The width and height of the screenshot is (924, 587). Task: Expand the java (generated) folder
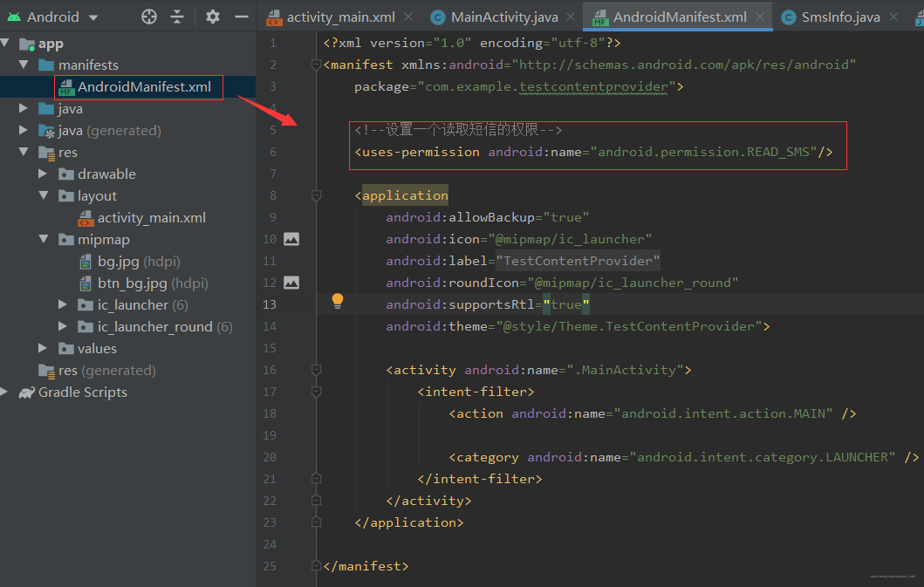24,130
